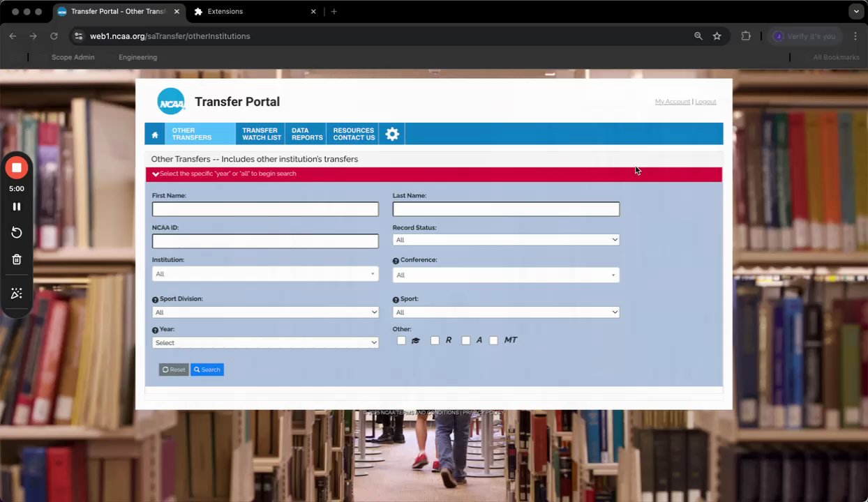868x502 pixels.
Task: Go to the portal home icon
Action: pos(155,135)
